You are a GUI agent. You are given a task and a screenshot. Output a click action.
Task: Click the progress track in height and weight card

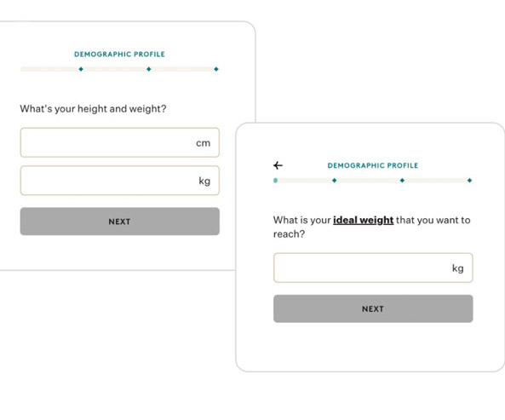pyautogui.click(x=119, y=69)
